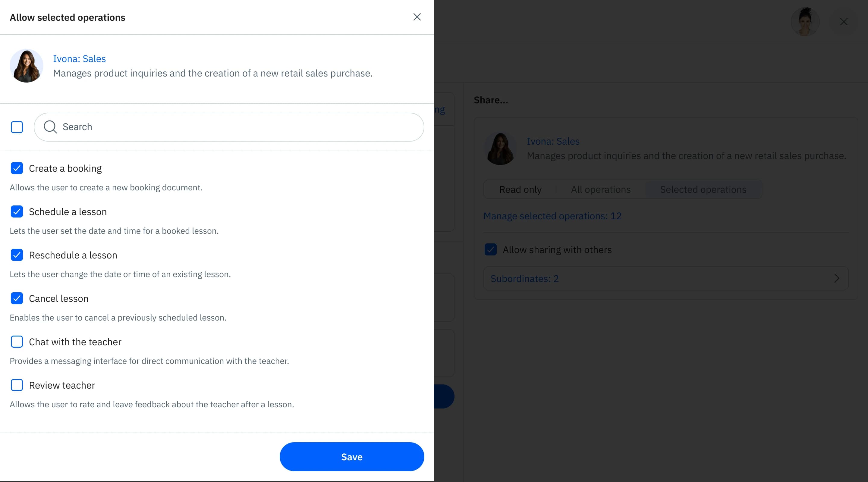Save the selected operations

351,457
